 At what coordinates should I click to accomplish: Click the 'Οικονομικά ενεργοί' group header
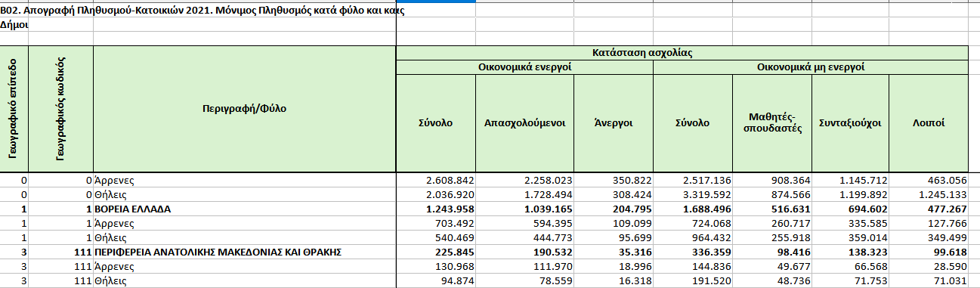coord(524,67)
